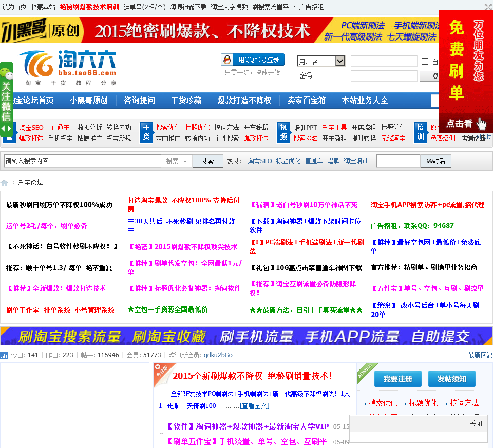This screenshot has width=493, height=448.
Task: Expand the 搜索 type dropdown arrow
Action: click(185, 161)
